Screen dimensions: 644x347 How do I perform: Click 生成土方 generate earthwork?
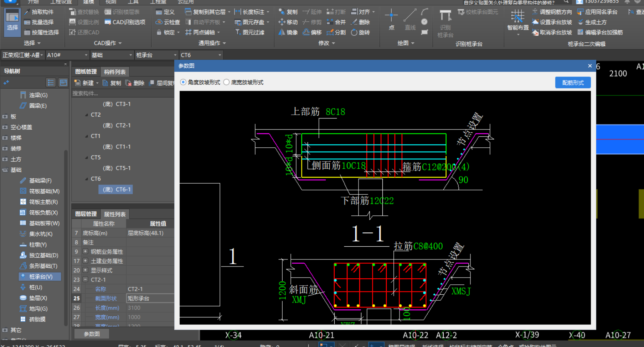coord(592,22)
